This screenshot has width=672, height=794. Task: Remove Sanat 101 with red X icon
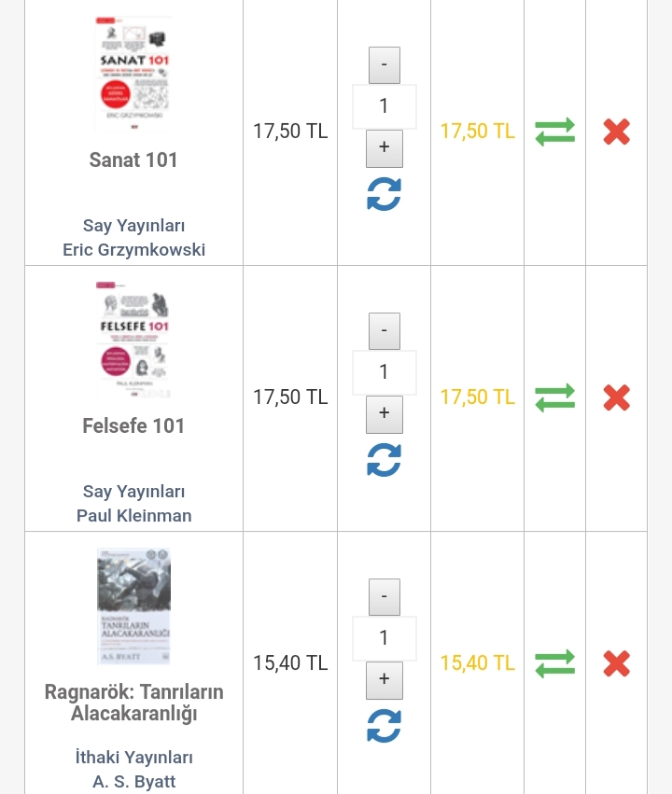[x=616, y=132]
